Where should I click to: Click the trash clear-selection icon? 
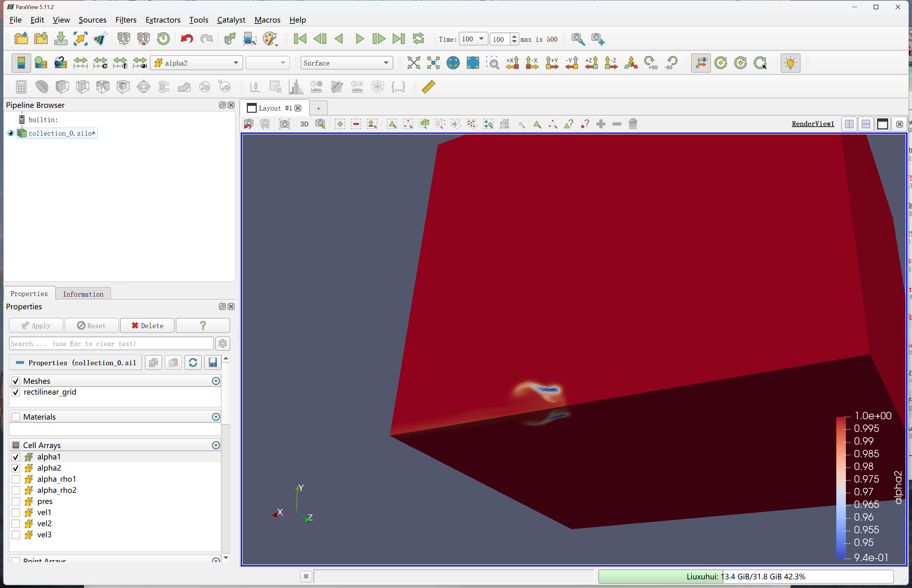[632, 124]
